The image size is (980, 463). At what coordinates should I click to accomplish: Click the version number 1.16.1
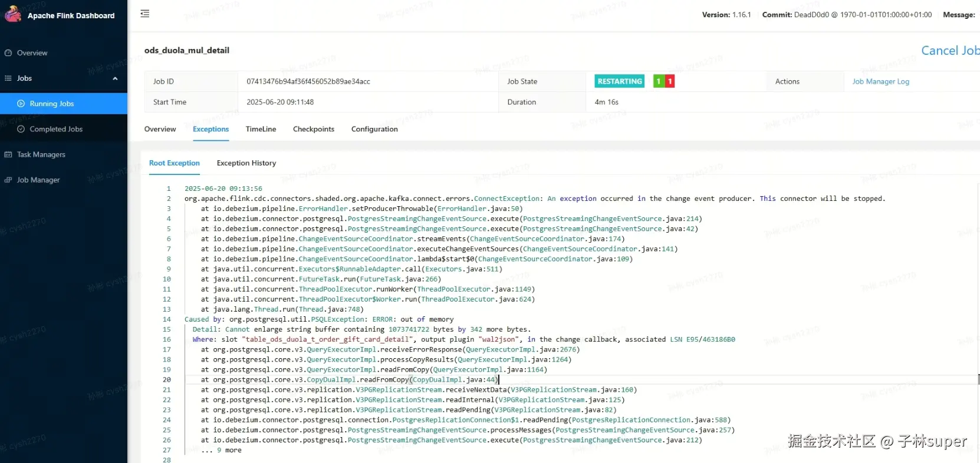coord(742,15)
